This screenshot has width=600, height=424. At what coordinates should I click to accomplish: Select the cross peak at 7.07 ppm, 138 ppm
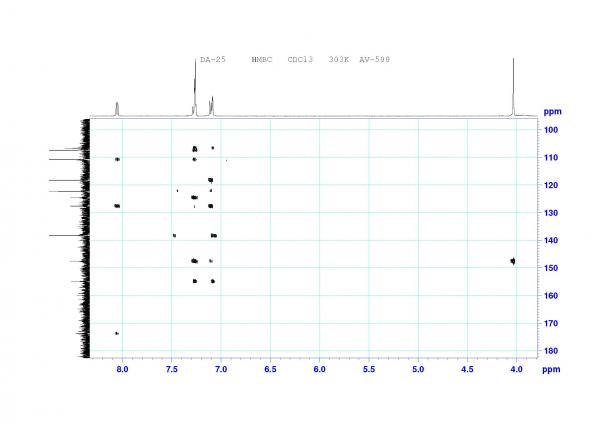214,236
